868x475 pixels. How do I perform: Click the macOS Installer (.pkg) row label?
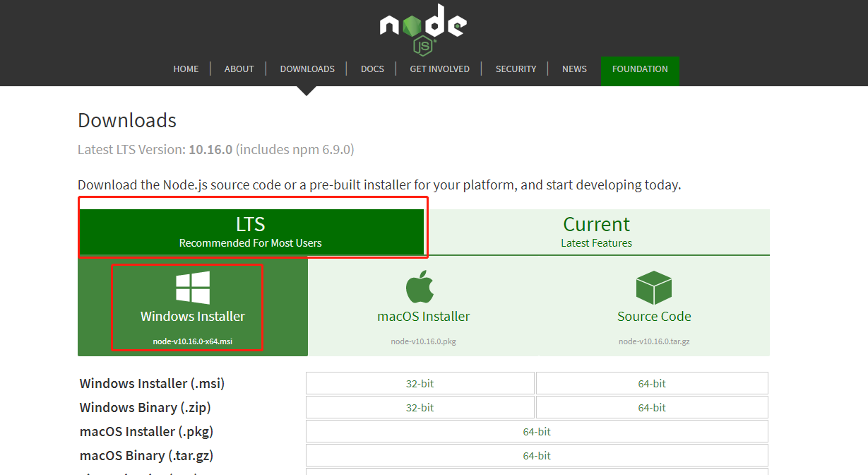(146, 432)
